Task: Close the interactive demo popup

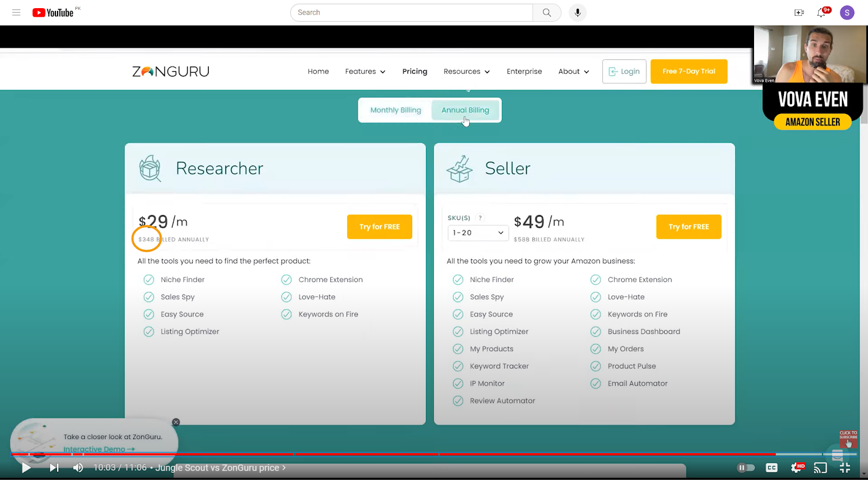Action: click(176, 422)
